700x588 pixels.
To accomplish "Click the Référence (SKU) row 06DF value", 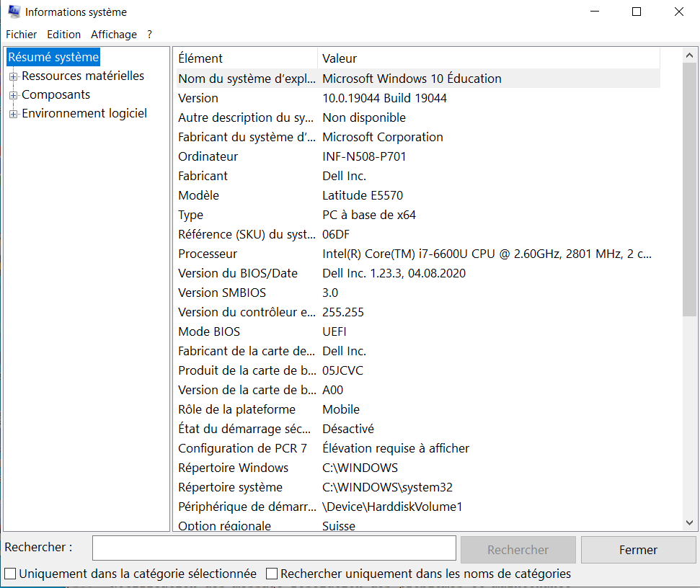I will tap(336, 234).
